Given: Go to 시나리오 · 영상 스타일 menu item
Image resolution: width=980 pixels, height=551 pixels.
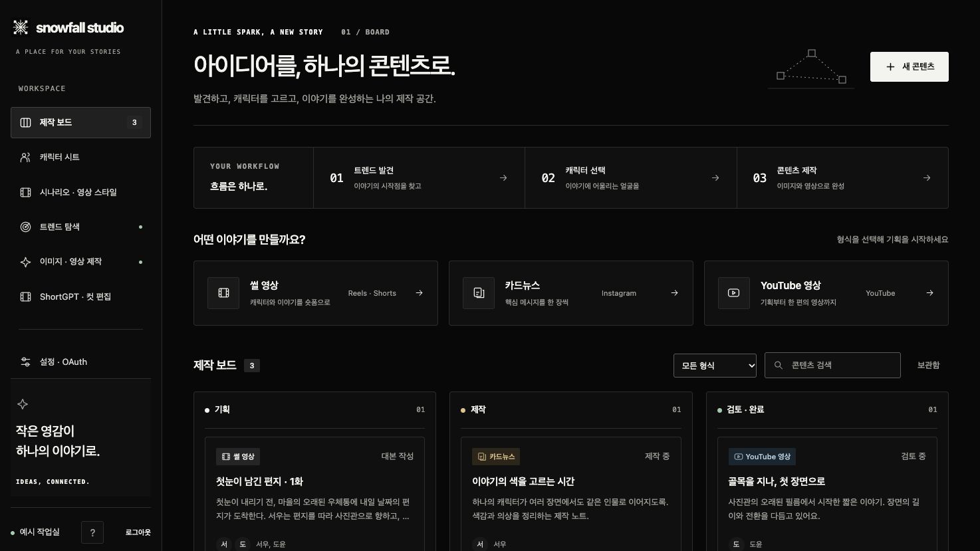Looking at the screenshot, I should tap(80, 192).
